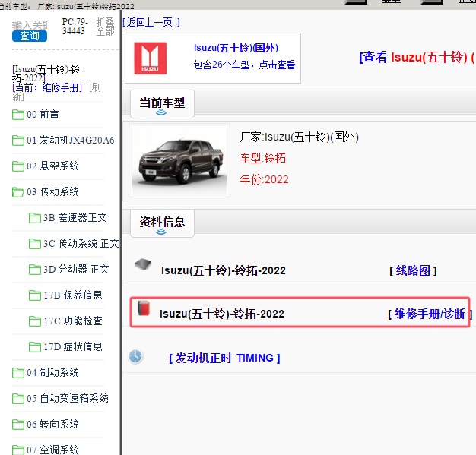
Task: Click folder icon beside 17D 症状信息
Action: click(x=35, y=346)
